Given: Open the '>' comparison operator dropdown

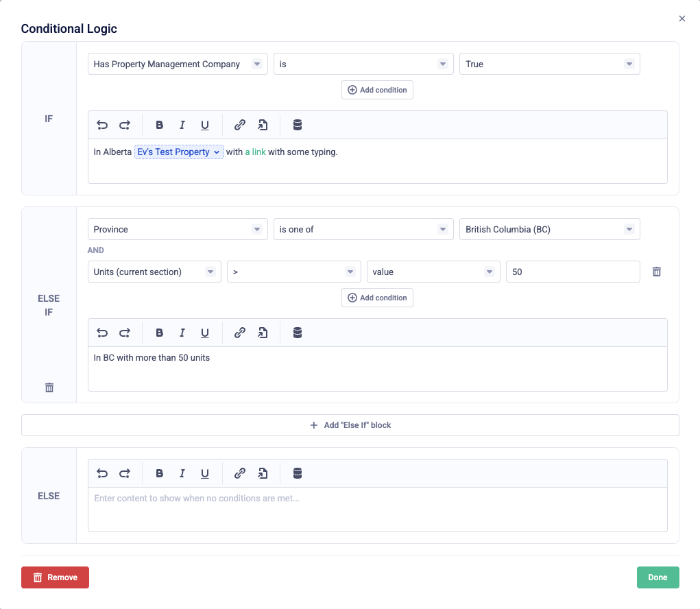Looking at the screenshot, I should tap(293, 272).
